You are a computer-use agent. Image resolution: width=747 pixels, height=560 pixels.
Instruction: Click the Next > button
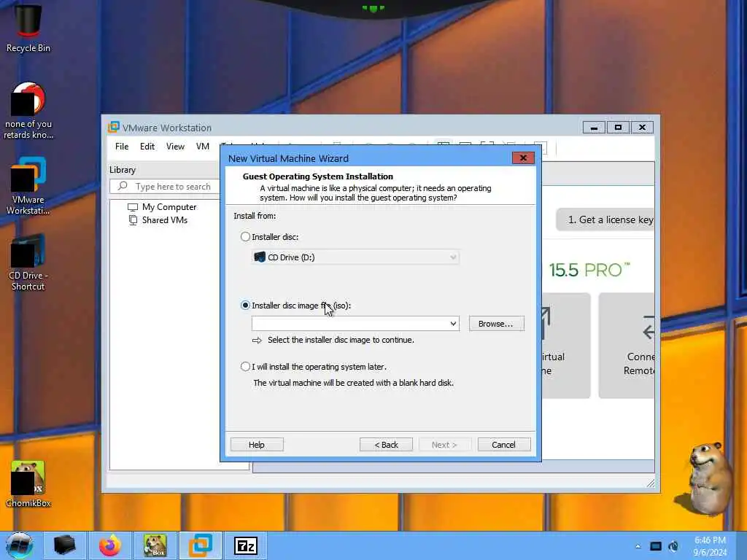pos(444,445)
